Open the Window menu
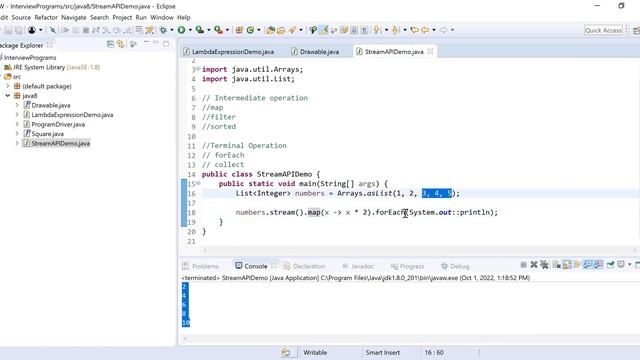The height and width of the screenshot is (360, 640). tap(162, 18)
